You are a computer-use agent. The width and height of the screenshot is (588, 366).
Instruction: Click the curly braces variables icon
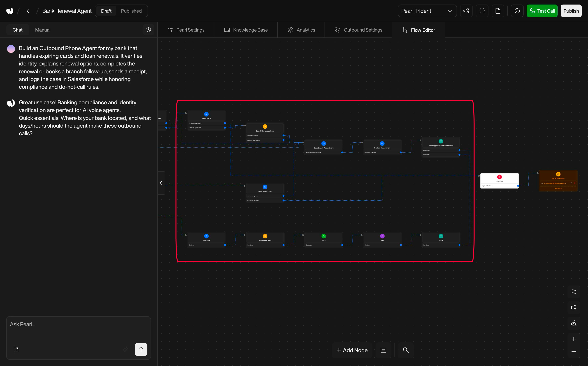coord(482,11)
